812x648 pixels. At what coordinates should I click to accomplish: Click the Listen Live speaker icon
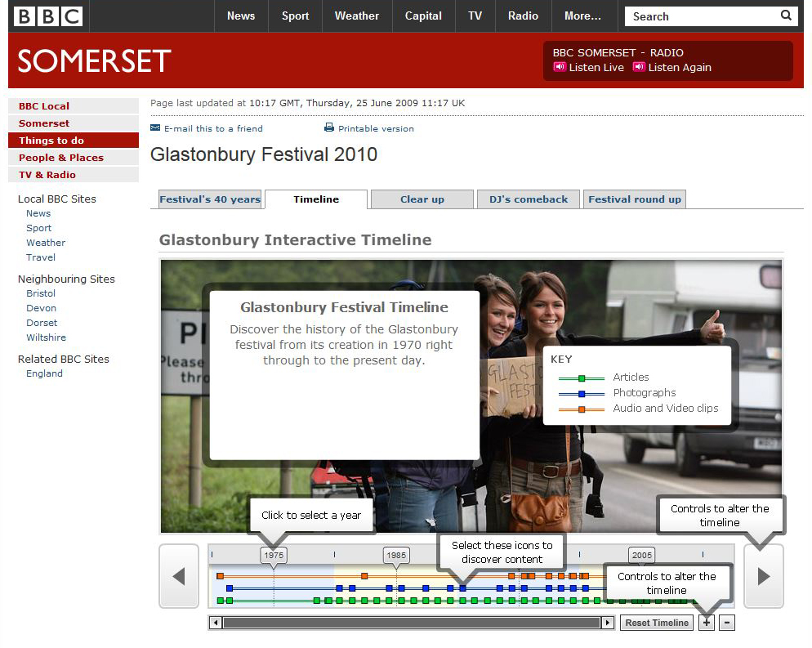click(x=560, y=67)
